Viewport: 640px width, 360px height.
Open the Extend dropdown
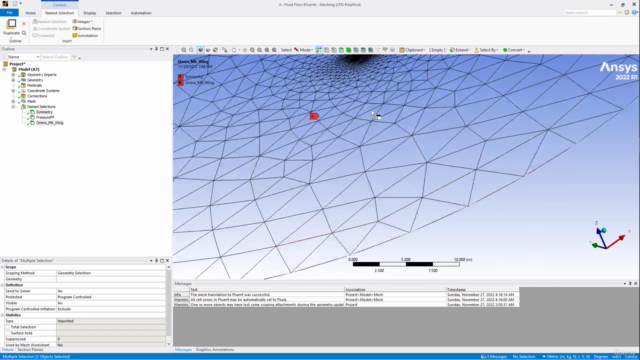(x=460, y=50)
